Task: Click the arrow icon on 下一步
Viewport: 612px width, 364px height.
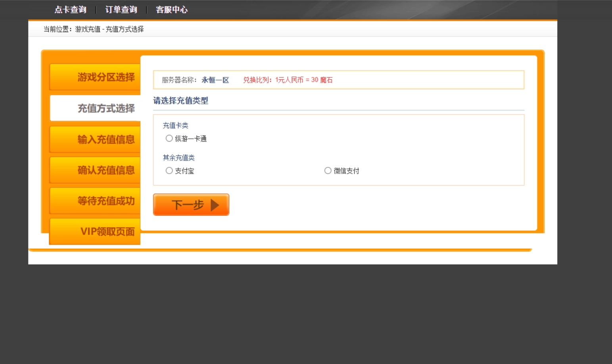Action: point(215,205)
